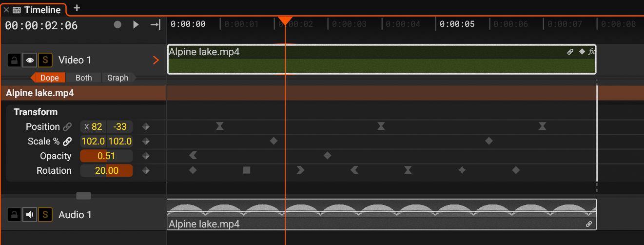Click the second Scale value 102.0
Screen dimensions: 644x245
(x=120, y=142)
